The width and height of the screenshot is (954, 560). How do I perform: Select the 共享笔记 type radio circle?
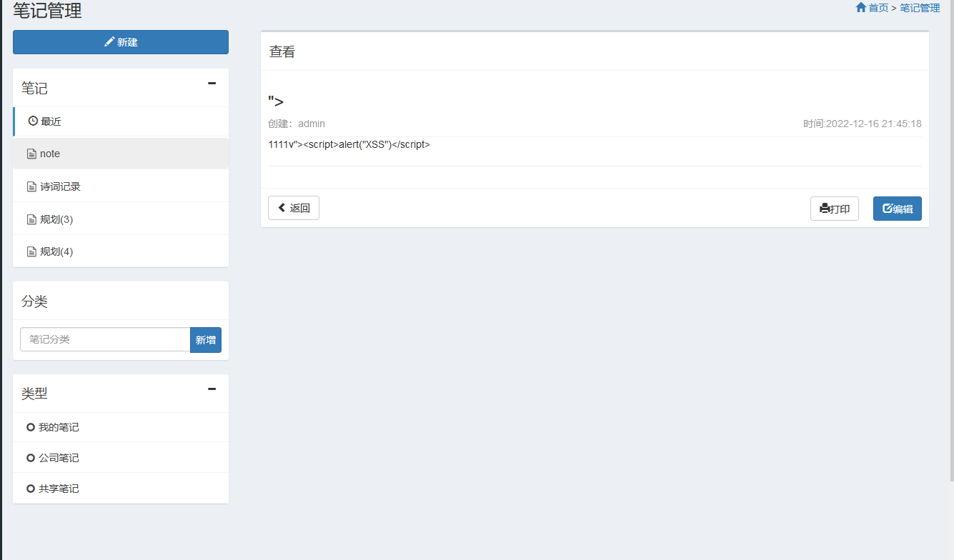(30, 489)
